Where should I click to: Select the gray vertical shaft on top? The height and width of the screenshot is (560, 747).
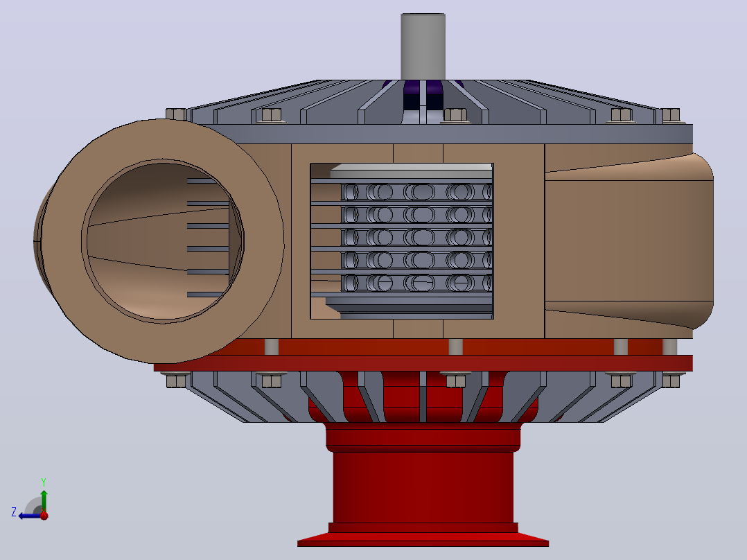[x=423, y=46]
